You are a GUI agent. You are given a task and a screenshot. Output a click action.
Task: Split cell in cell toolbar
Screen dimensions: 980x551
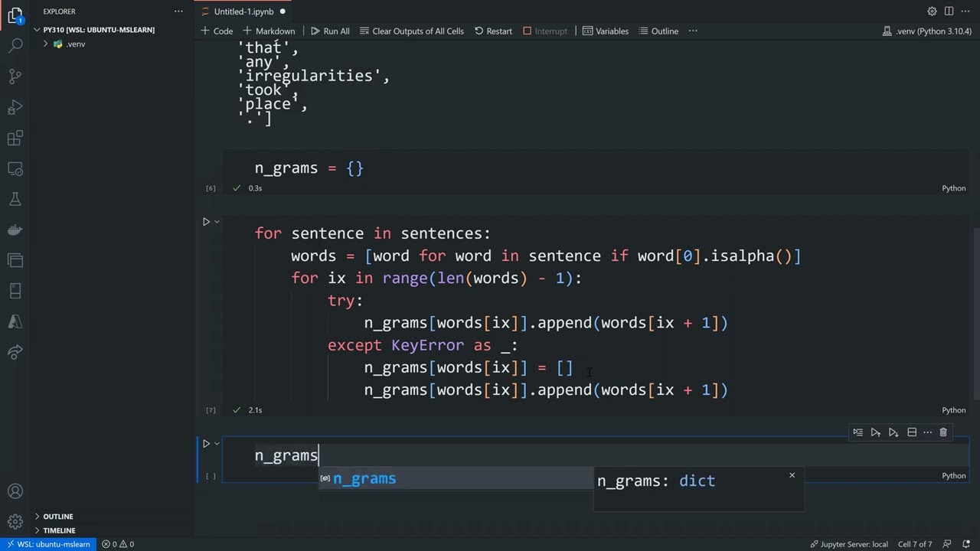[x=912, y=432]
